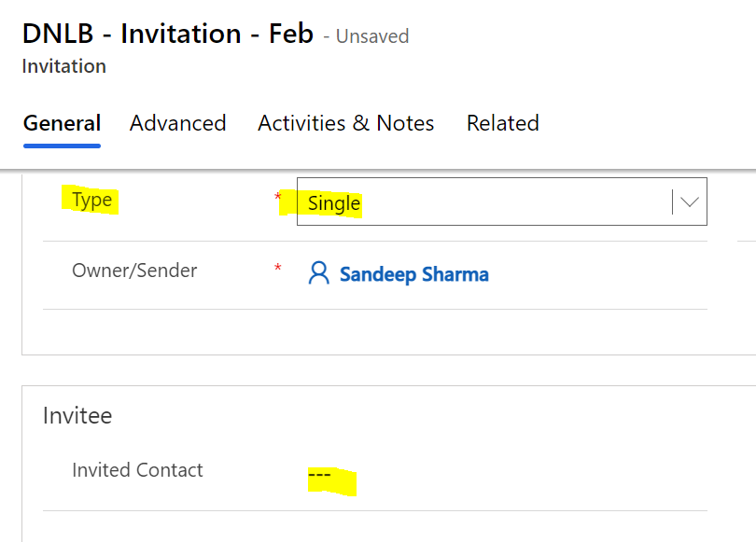Click blank area right of Sandeep Sharma
Screen dimensions: 756x542
point(598,274)
